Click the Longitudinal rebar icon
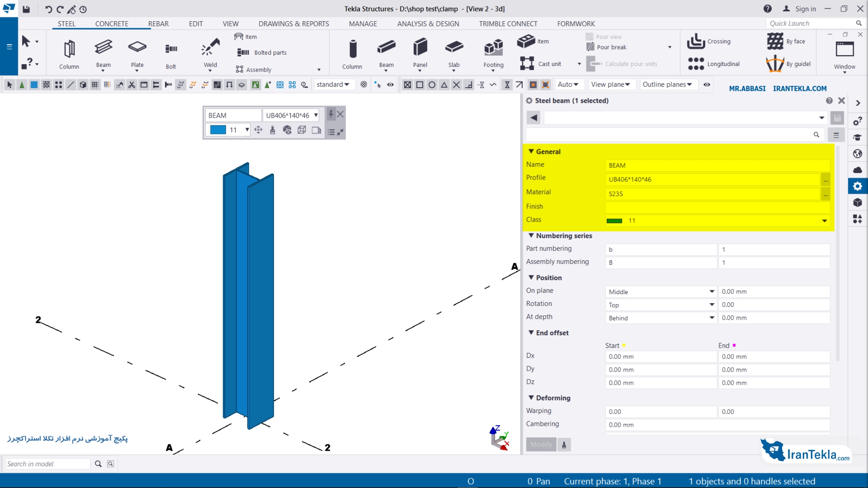This screenshot has width=868, height=488. click(696, 64)
